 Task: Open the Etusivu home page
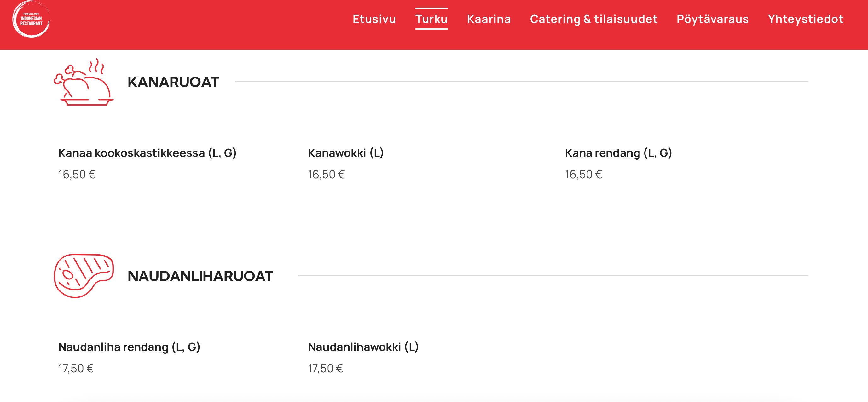pyautogui.click(x=374, y=19)
